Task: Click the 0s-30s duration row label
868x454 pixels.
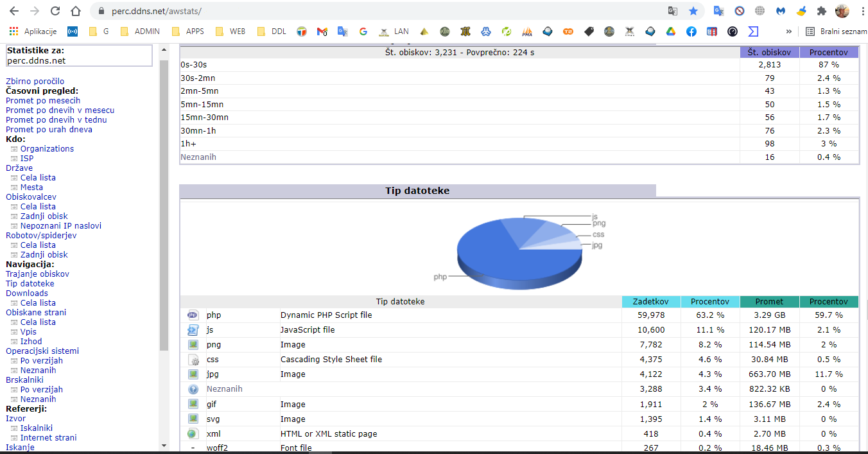Action: tap(194, 65)
